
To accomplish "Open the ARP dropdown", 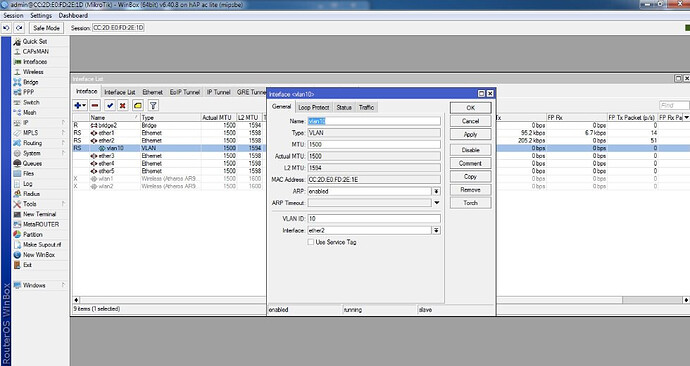I will click(436, 191).
